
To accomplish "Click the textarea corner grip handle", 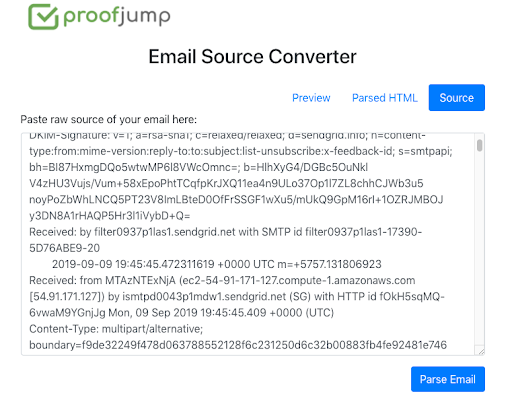I will [x=481, y=351].
